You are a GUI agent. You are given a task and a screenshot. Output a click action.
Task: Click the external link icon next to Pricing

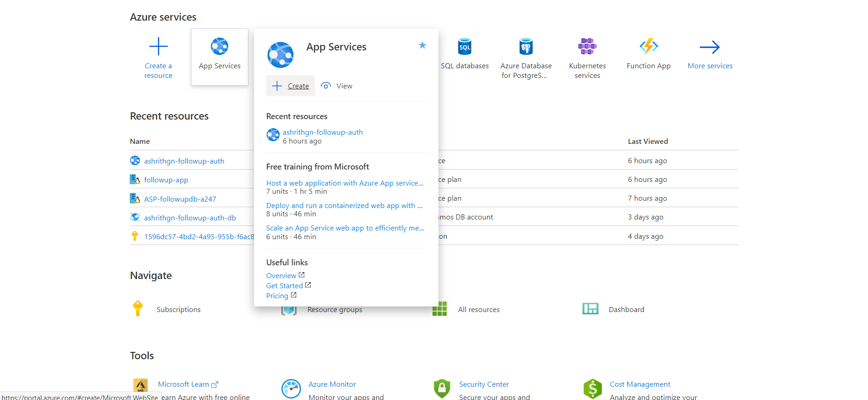click(x=294, y=295)
